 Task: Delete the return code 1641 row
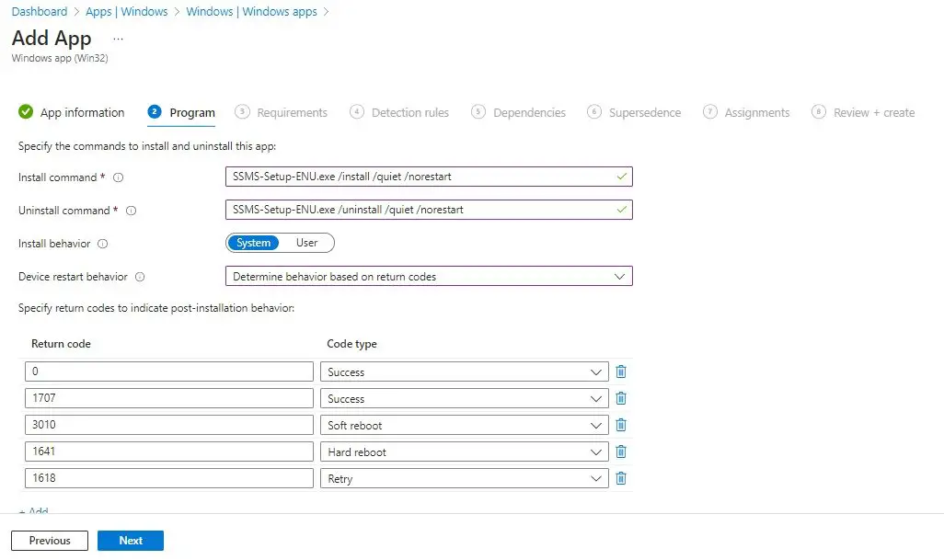(621, 451)
